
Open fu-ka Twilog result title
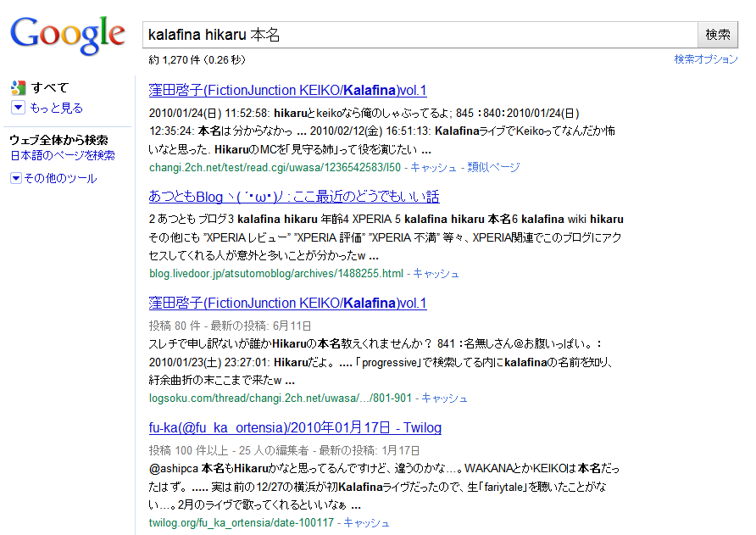tap(295, 427)
